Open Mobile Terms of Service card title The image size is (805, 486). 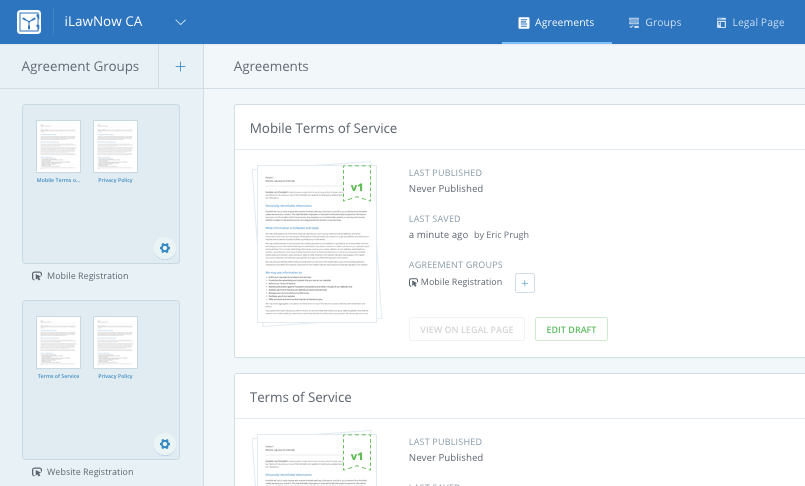click(323, 128)
